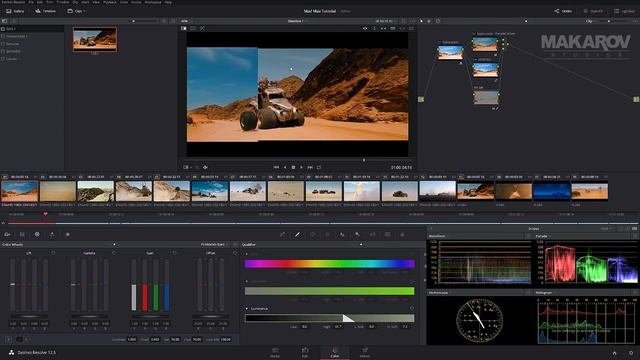Open the Playback menu
This screenshot has height=360, width=640.
click(x=109, y=2)
